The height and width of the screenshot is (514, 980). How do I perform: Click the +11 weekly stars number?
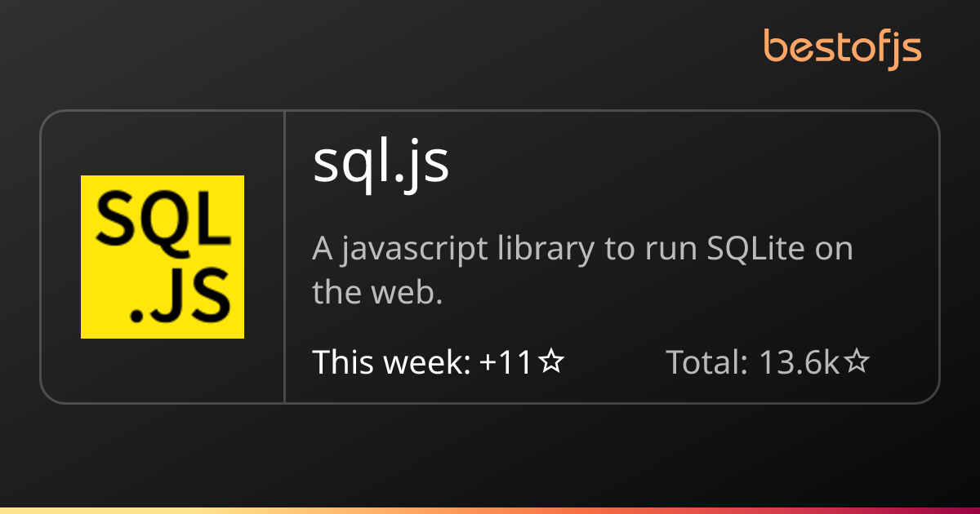[x=506, y=361]
